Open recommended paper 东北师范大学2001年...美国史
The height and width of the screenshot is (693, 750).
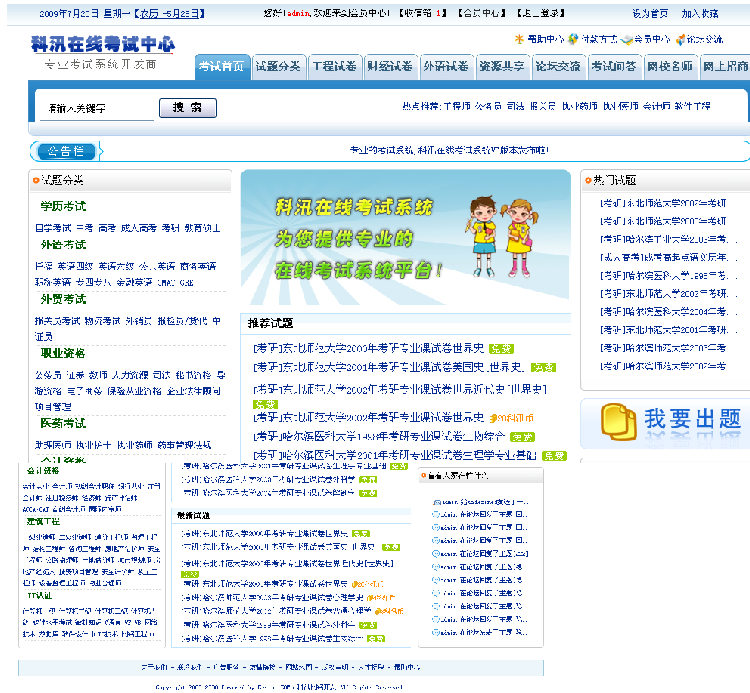388,367
